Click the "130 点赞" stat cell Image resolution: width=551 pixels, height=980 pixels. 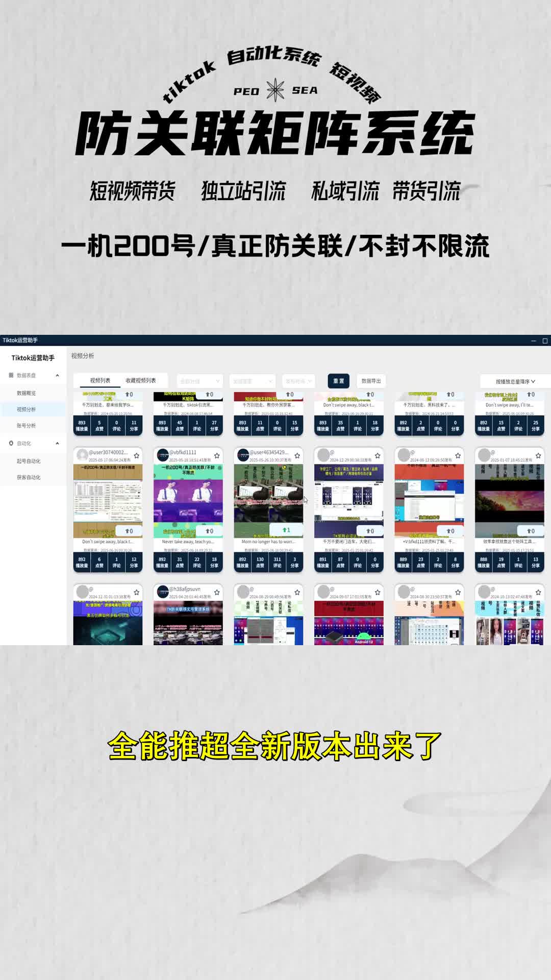point(260,562)
